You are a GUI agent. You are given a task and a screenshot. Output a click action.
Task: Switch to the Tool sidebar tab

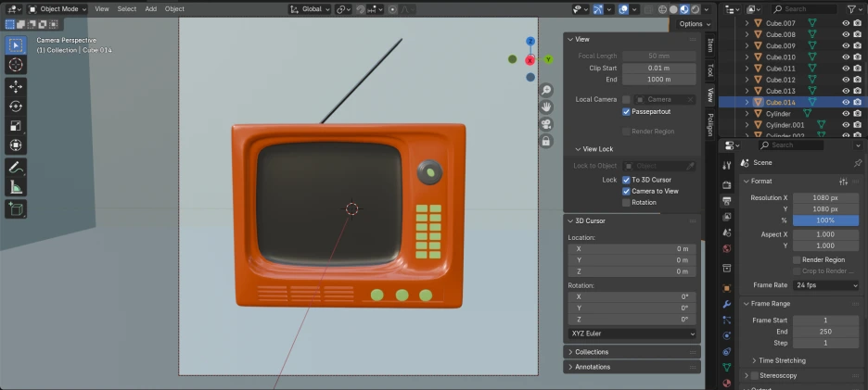pos(710,70)
